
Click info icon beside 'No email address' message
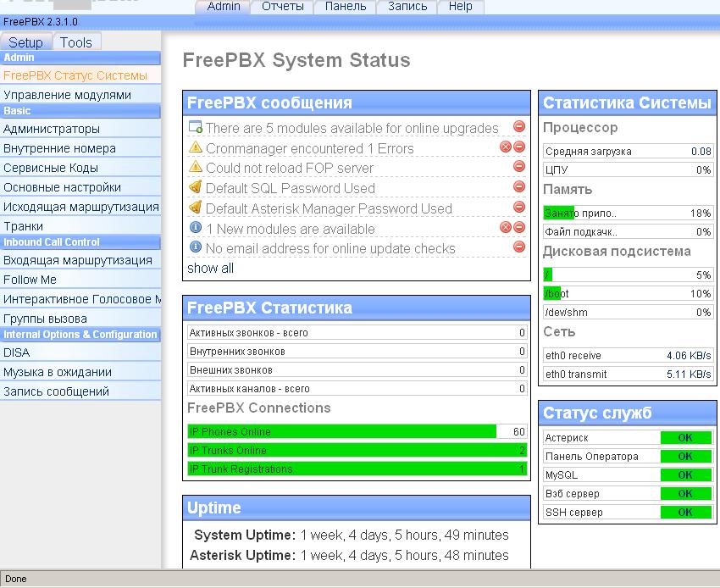tap(196, 247)
